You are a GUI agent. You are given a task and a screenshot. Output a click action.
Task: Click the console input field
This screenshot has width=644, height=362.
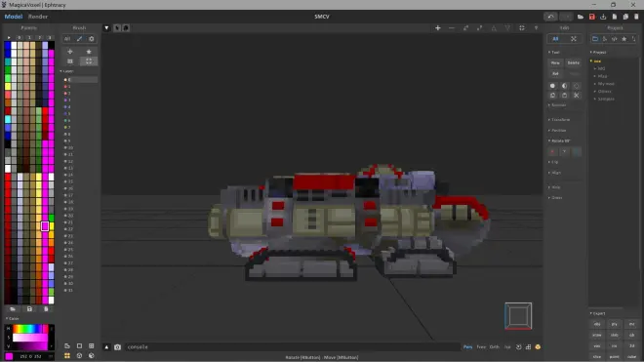point(293,347)
